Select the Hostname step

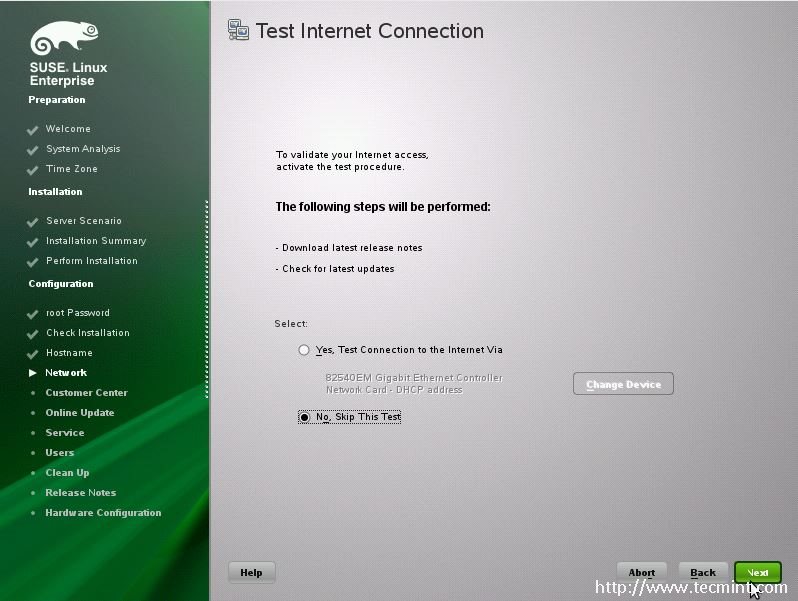click(69, 353)
